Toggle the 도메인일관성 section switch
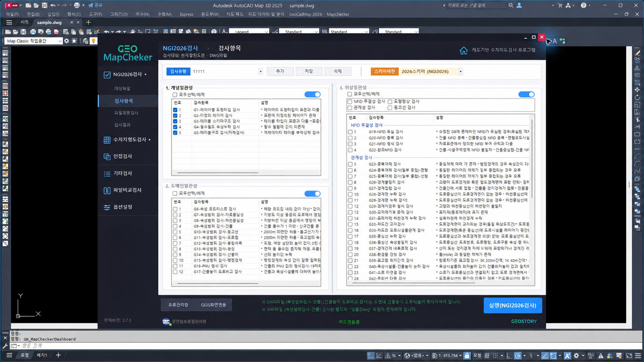This screenshot has width=644, height=362. click(312, 194)
